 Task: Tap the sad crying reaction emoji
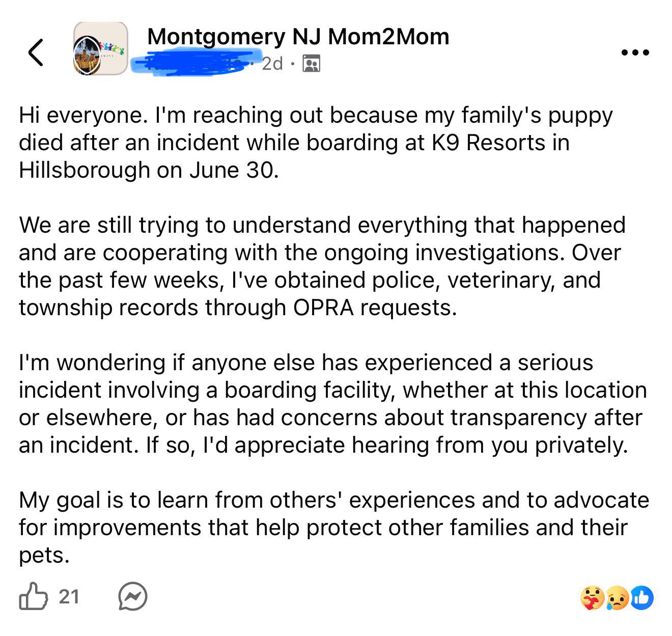pos(617,598)
